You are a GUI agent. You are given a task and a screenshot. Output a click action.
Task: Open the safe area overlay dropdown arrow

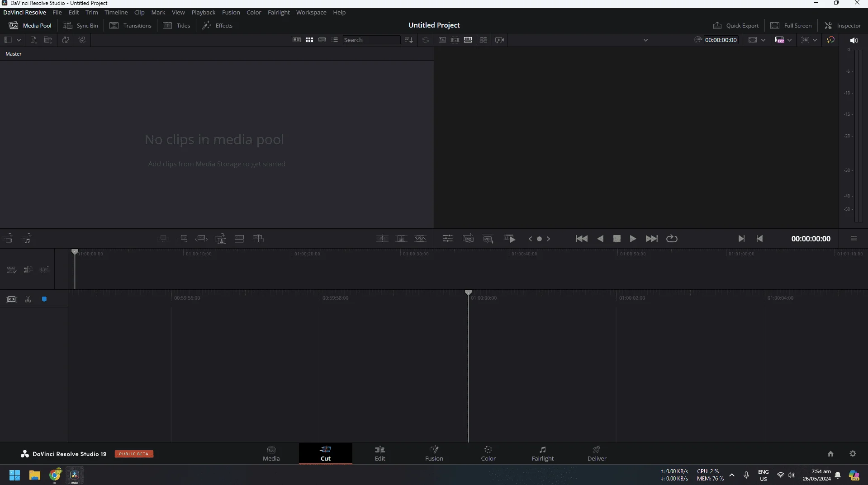click(x=763, y=40)
